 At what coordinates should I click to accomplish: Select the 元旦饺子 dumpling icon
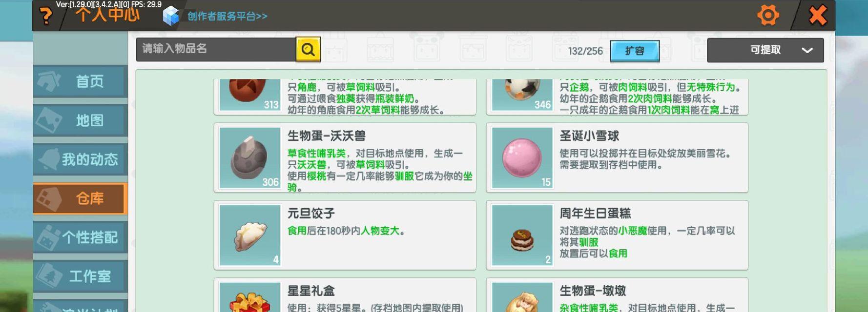pyautogui.click(x=249, y=235)
